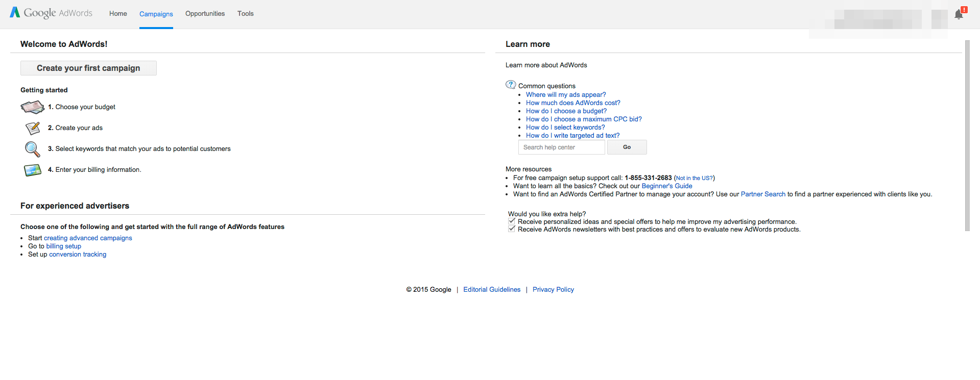Viewport: 980px width, 380px height.
Task: Open conversion tracking link
Action: (x=78, y=255)
